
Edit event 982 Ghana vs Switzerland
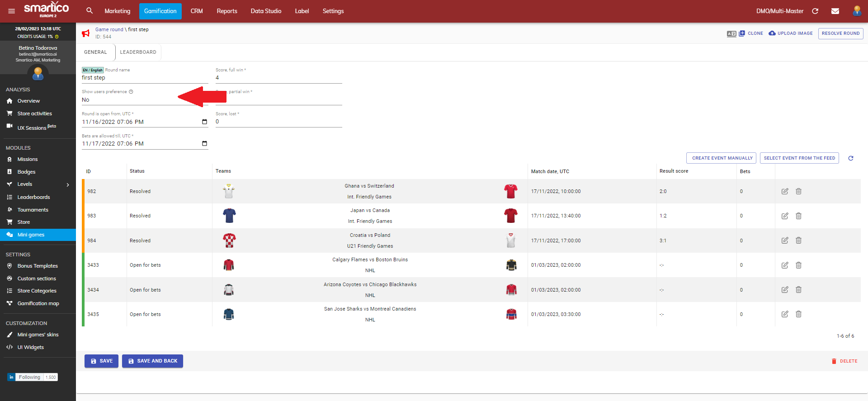(785, 191)
